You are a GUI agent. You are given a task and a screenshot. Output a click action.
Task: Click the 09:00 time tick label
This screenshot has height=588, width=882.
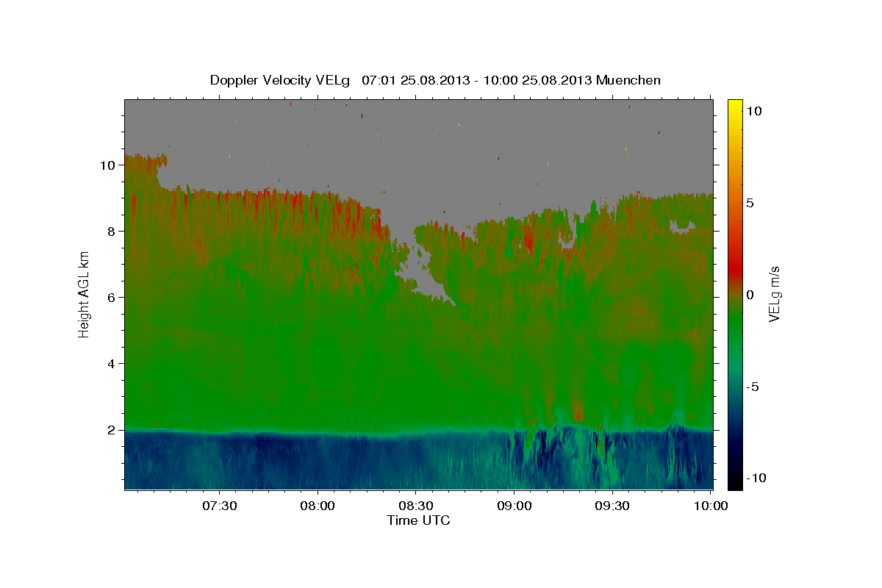[514, 506]
